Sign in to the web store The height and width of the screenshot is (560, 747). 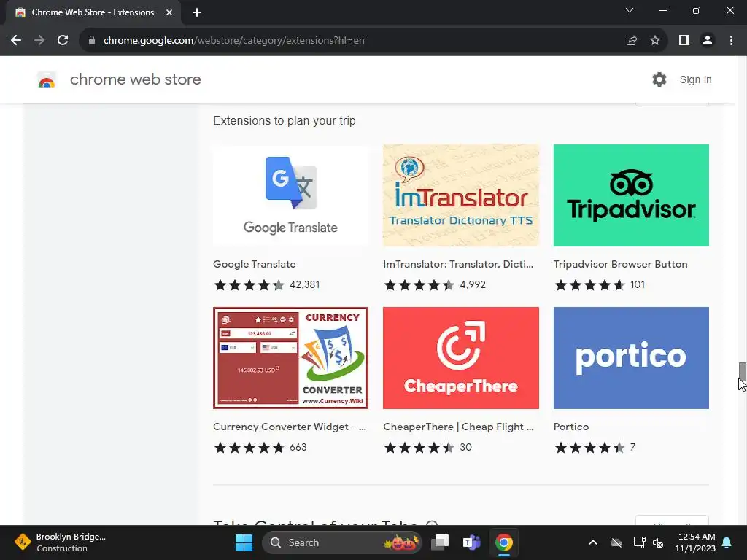pos(695,79)
